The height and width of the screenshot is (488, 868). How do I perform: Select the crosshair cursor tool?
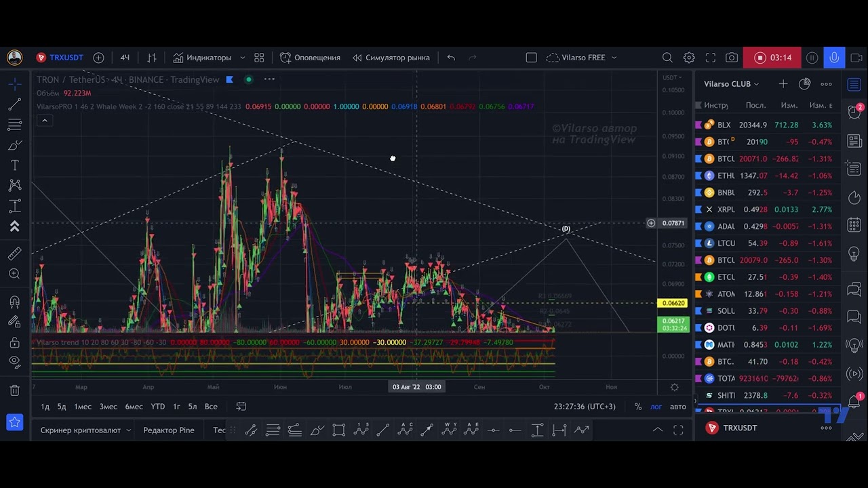pos(14,84)
